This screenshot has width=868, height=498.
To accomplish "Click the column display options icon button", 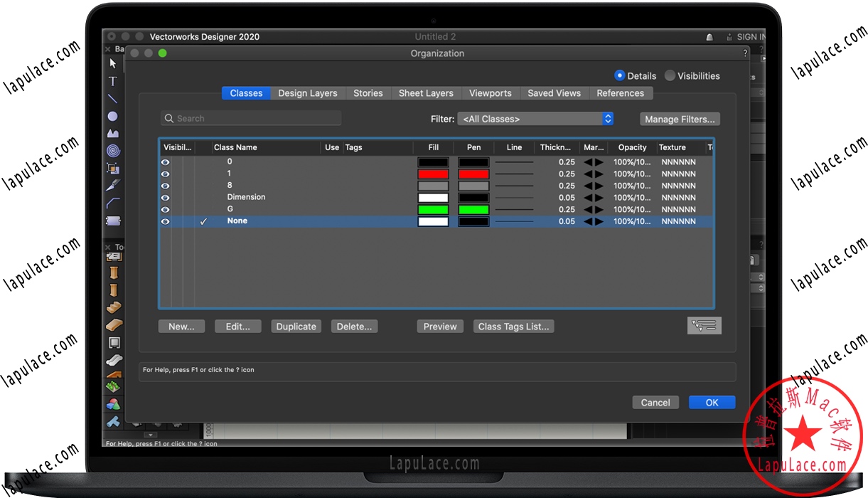I will click(704, 326).
